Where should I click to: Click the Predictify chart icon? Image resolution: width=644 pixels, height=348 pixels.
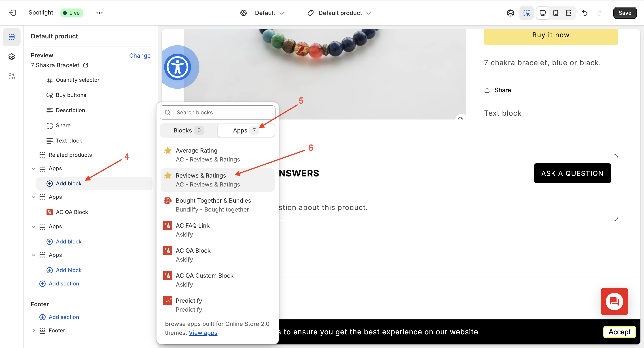(167, 301)
